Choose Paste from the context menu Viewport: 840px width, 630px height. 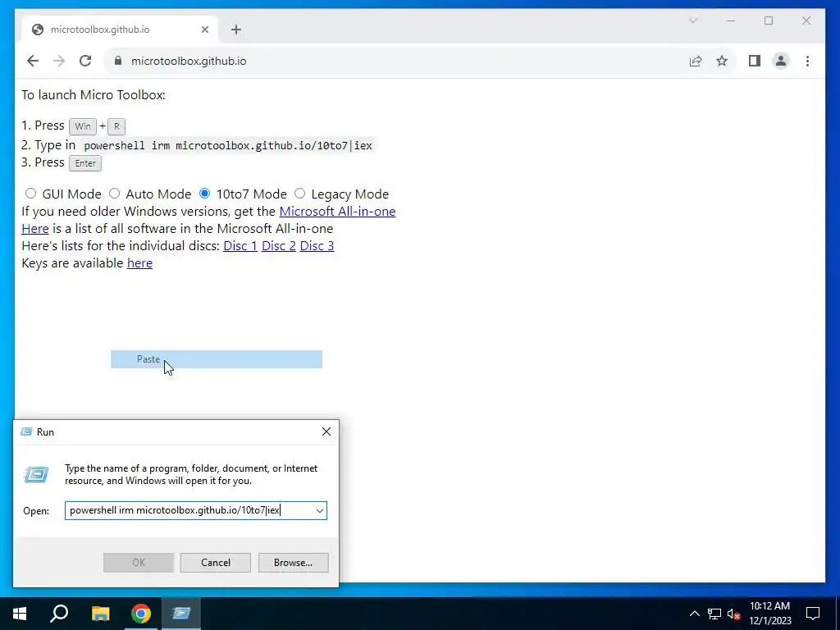point(217,359)
